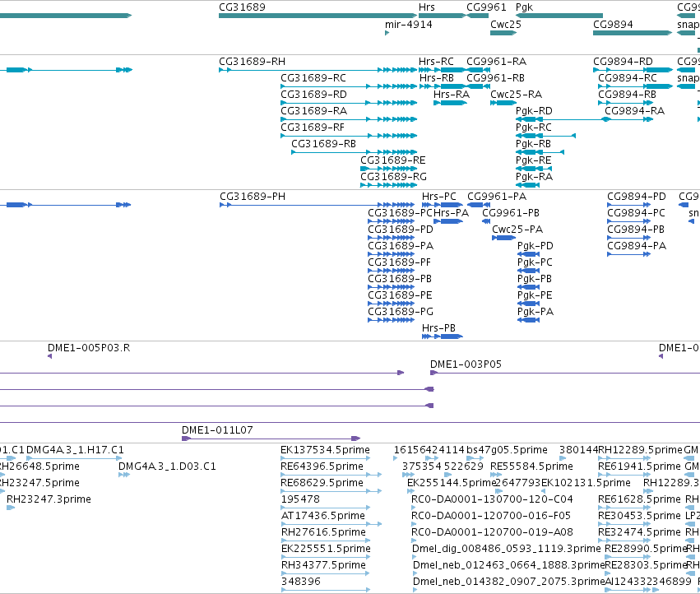The height and width of the screenshot is (594, 700).
Task: Select transcript Hrs-RB
Action: click(x=436, y=77)
